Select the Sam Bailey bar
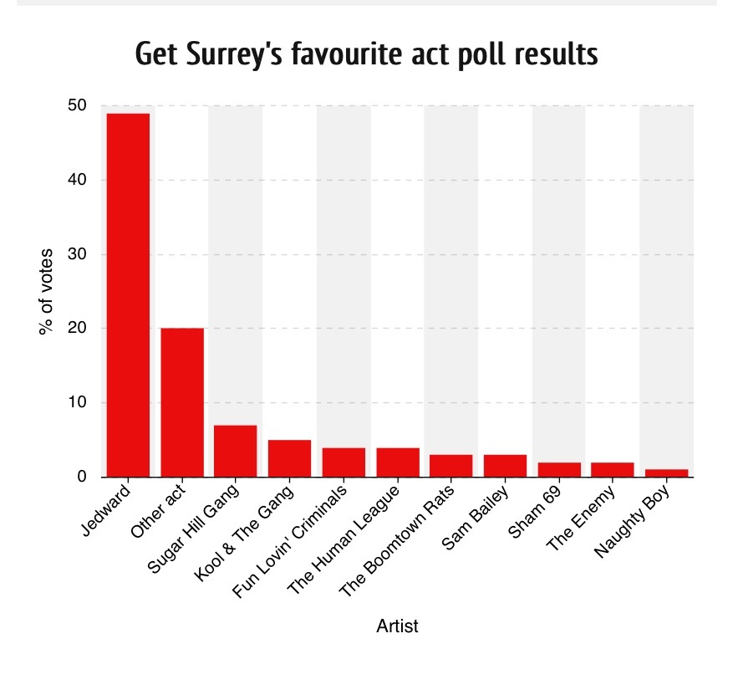The width and height of the screenshot is (733, 700). pos(504,466)
